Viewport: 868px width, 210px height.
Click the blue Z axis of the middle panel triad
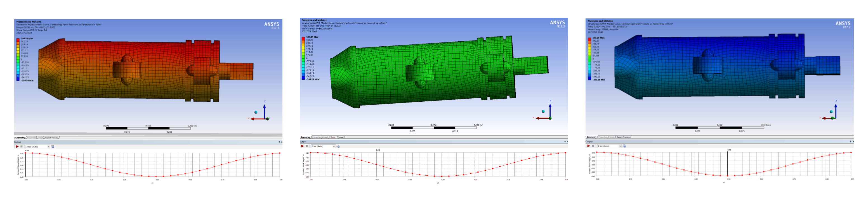pyautogui.click(x=550, y=110)
